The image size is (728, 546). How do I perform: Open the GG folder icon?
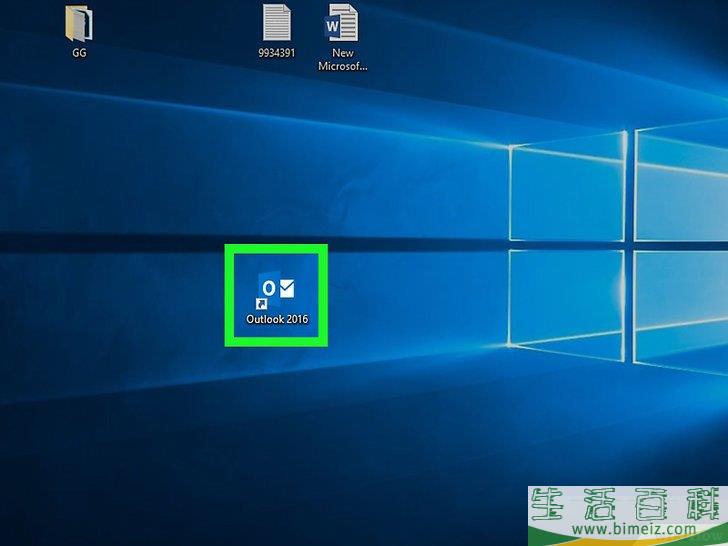coord(78,23)
